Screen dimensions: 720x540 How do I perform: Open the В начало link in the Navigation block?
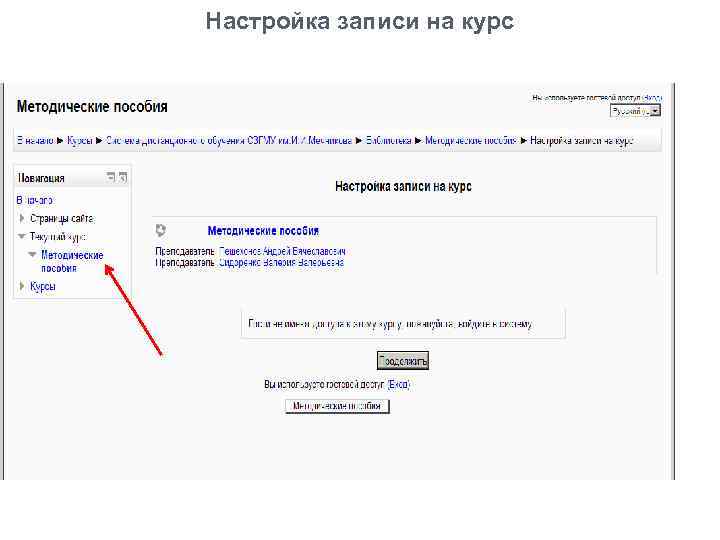(x=34, y=200)
